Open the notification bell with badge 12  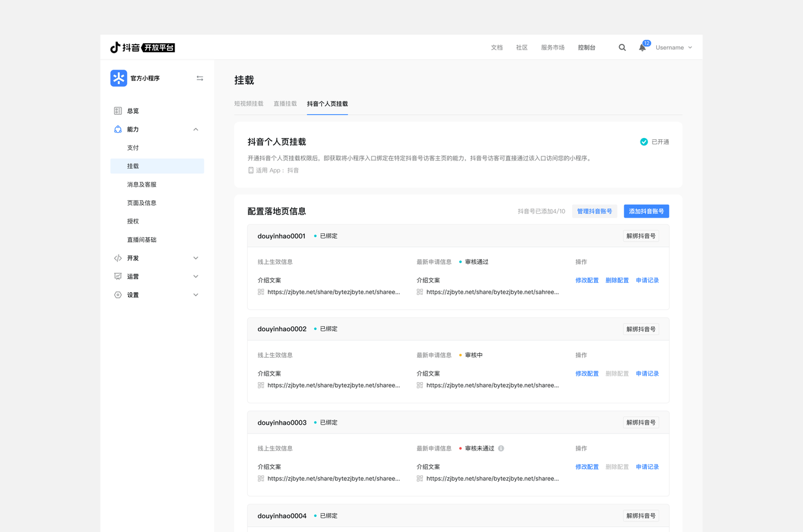(642, 48)
